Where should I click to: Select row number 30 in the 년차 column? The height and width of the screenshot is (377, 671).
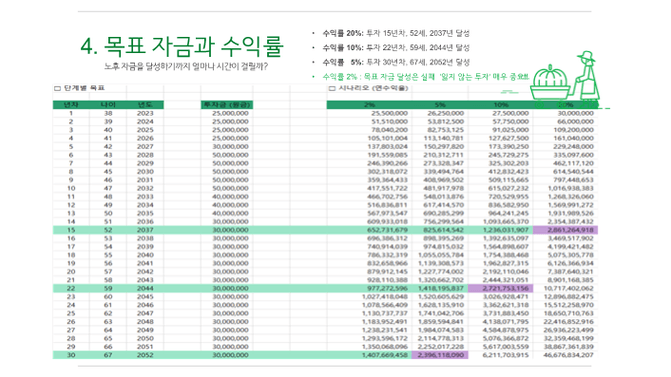pos(71,355)
